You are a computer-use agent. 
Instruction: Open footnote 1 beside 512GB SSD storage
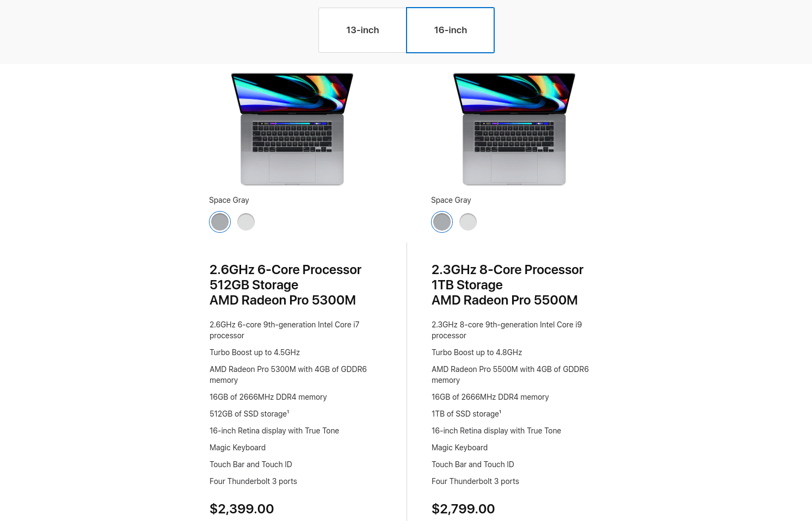(x=288, y=412)
